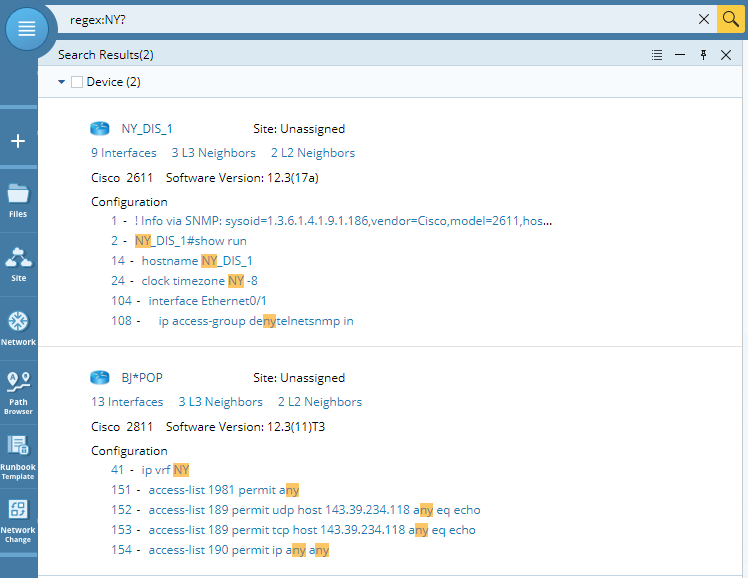Click the BJ*POP router device icon
The width and height of the screenshot is (748, 578).
100,377
